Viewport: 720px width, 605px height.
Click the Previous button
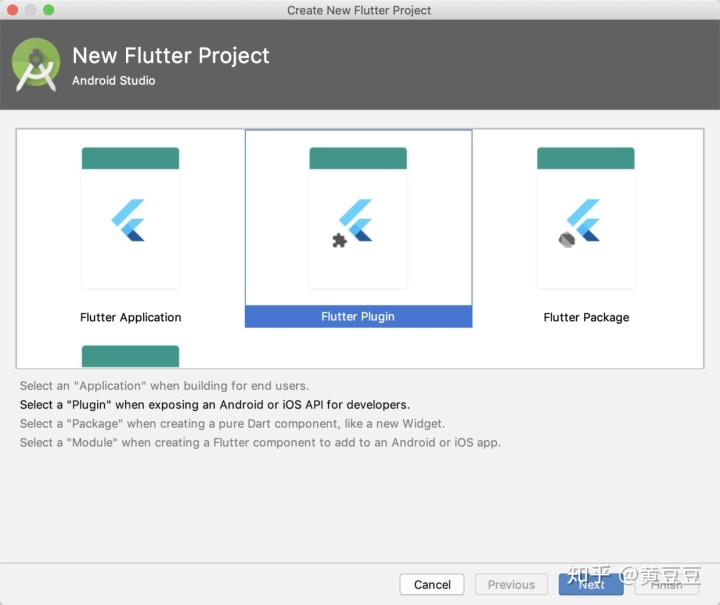(511, 584)
